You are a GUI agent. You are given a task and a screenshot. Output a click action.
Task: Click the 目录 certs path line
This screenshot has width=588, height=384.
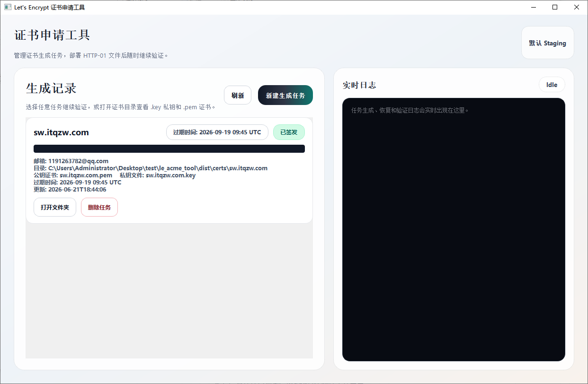pos(151,168)
